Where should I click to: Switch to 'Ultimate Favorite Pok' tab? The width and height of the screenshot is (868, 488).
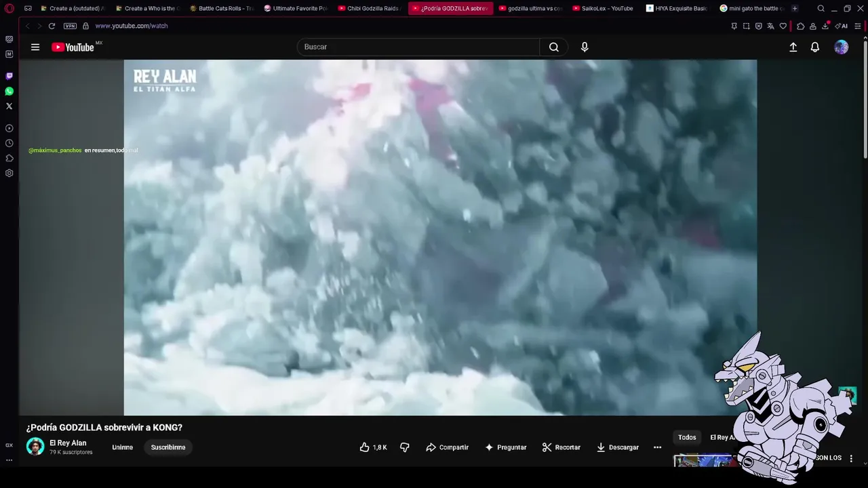pyautogui.click(x=296, y=9)
